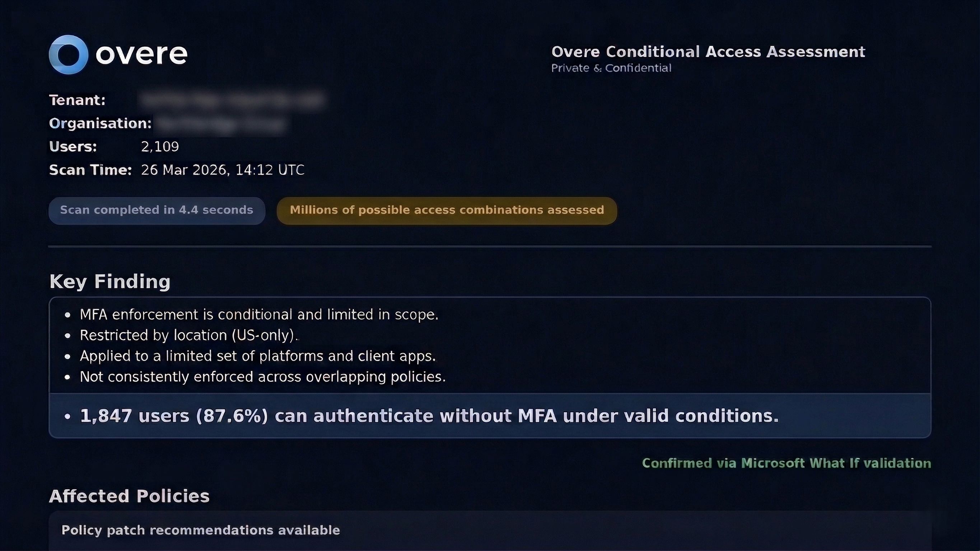Click the Scan Time date value

[x=223, y=170]
